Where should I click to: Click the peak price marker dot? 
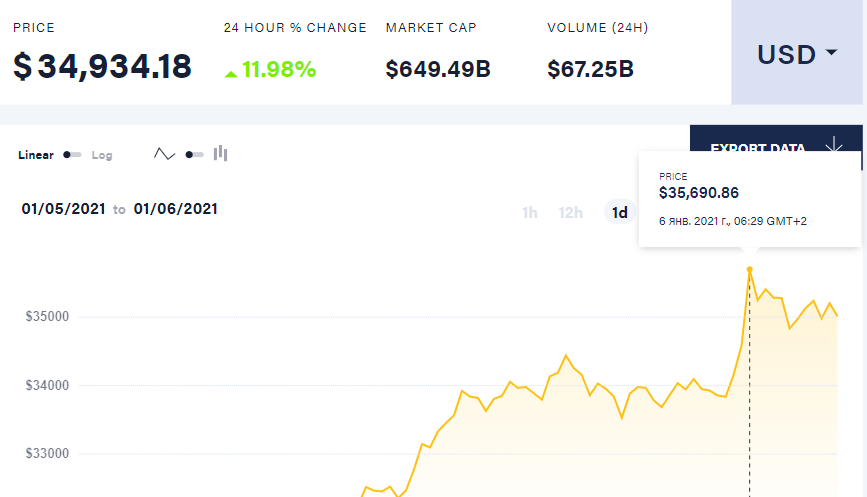pos(749,269)
